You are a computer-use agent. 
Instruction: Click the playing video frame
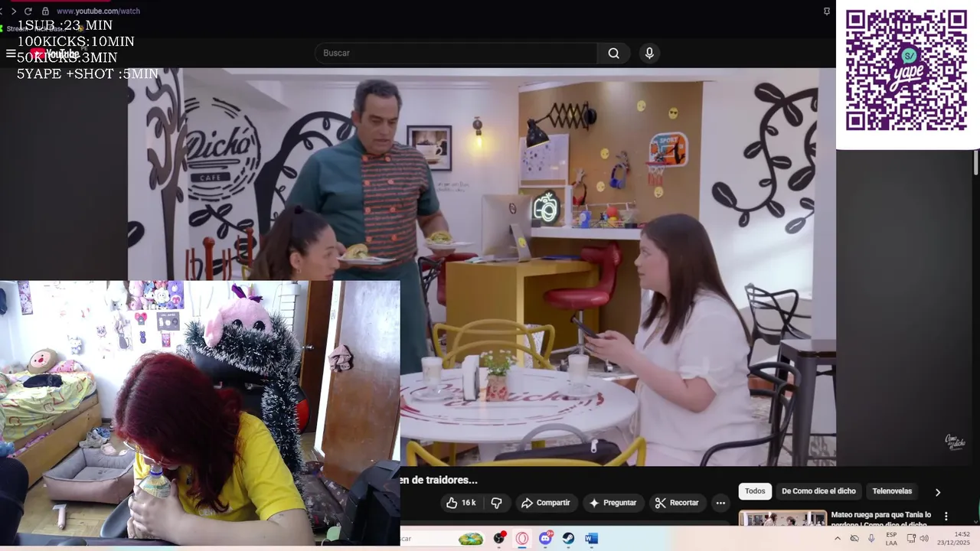click(482, 267)
